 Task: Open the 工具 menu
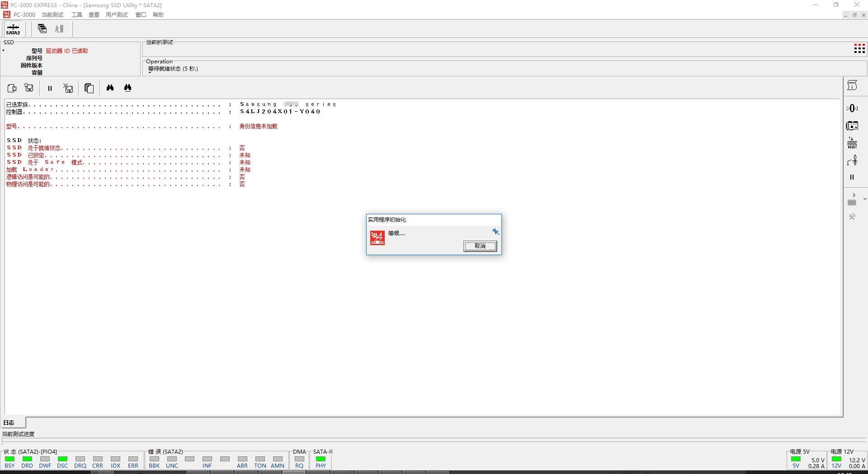77,14
